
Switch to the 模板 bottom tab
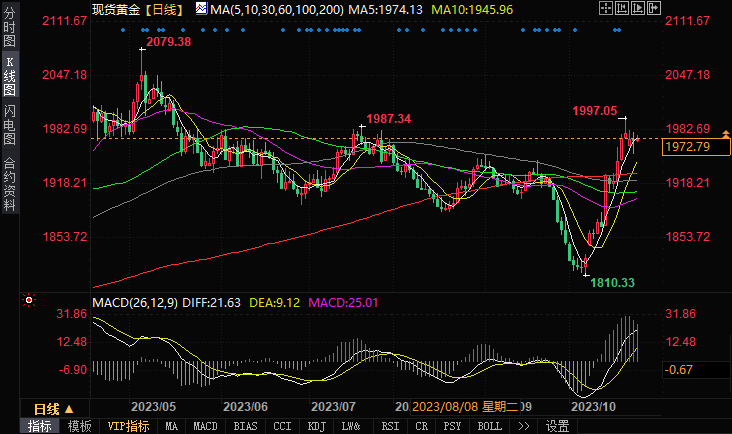pyautogui.click(x=79, y=426)
